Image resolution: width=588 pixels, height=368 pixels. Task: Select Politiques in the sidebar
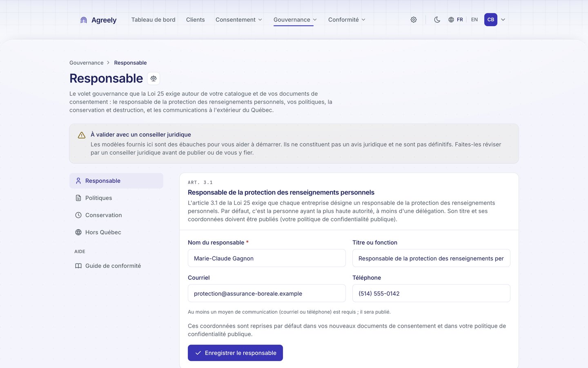pyautogui.click(x=116, y=198)
